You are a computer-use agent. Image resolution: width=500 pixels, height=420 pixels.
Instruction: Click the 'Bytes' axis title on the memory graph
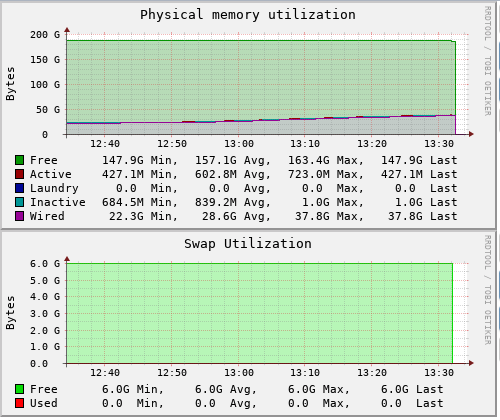[10, 84]
